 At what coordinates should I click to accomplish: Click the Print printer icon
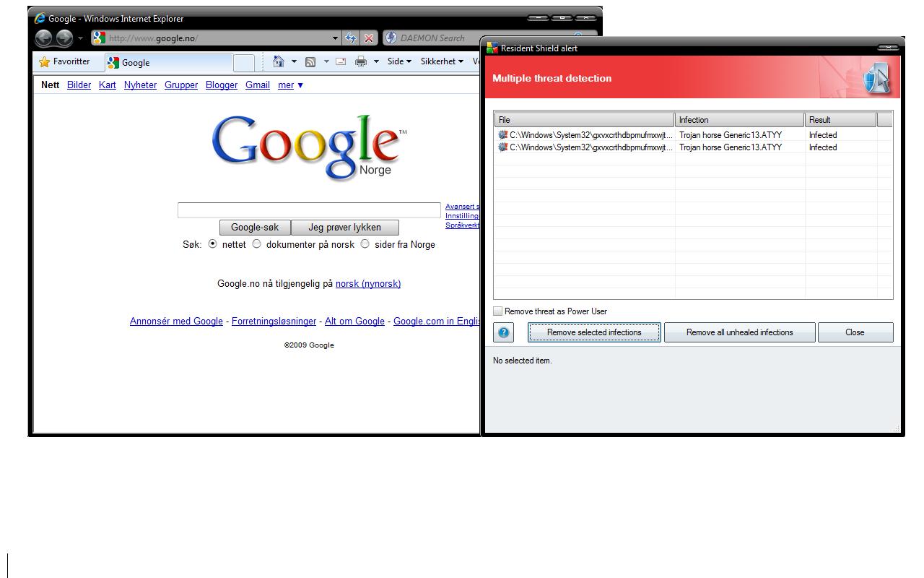(361, 62)
